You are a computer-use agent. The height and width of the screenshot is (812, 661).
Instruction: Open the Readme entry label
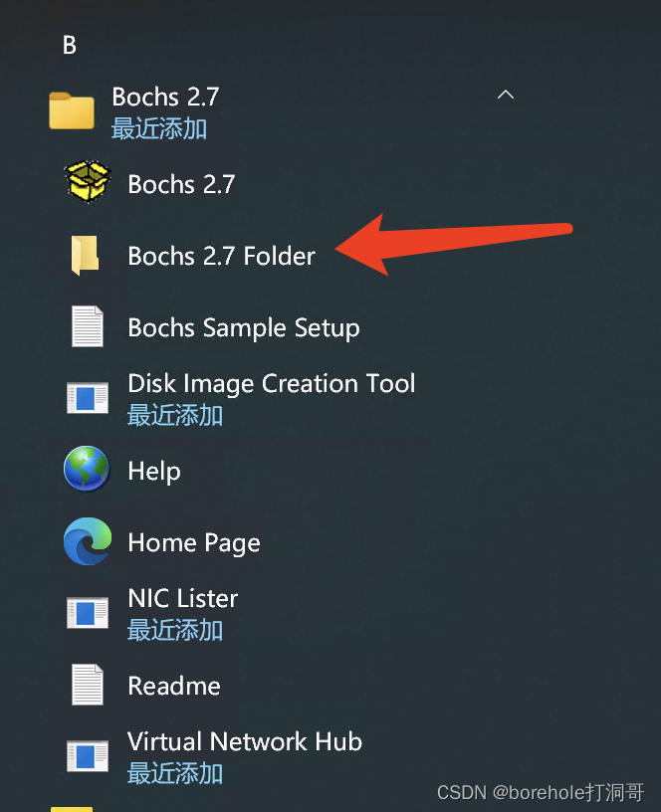(174, 686)
